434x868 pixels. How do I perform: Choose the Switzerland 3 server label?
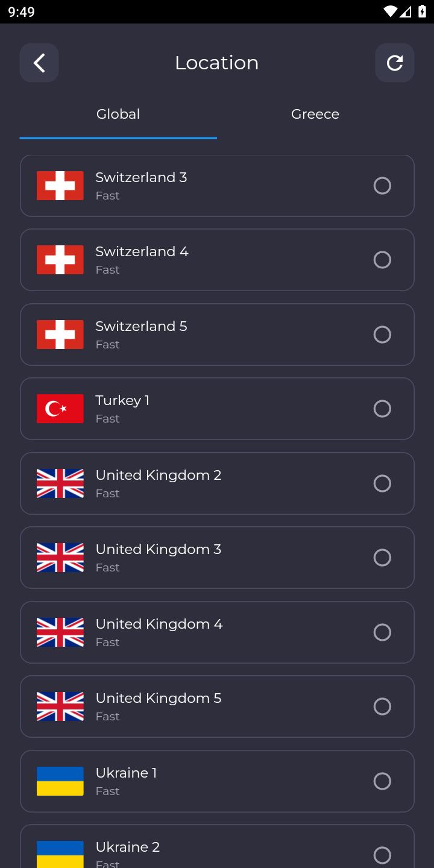click(141, 177)
